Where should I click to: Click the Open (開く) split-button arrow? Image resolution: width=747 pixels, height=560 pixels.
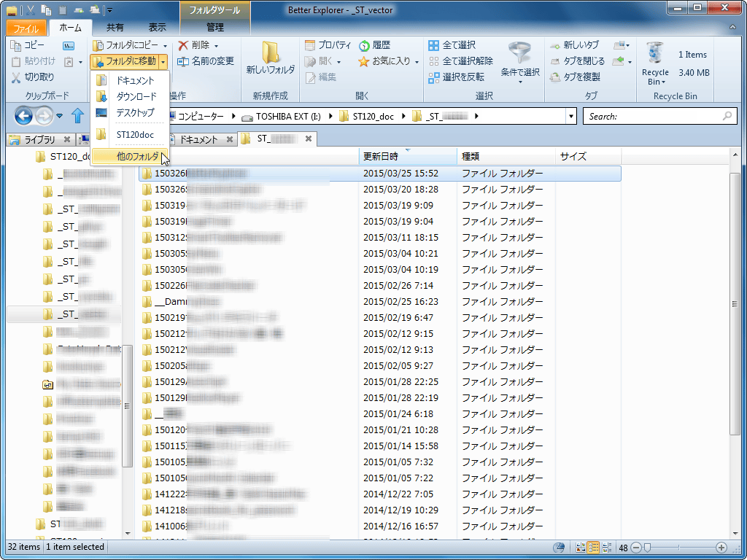(338, 62)
